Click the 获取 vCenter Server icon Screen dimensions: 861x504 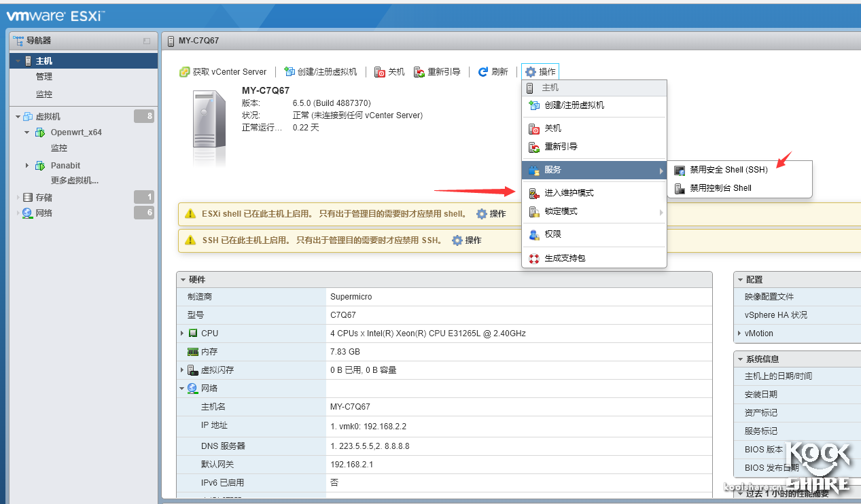click(185, 71)
